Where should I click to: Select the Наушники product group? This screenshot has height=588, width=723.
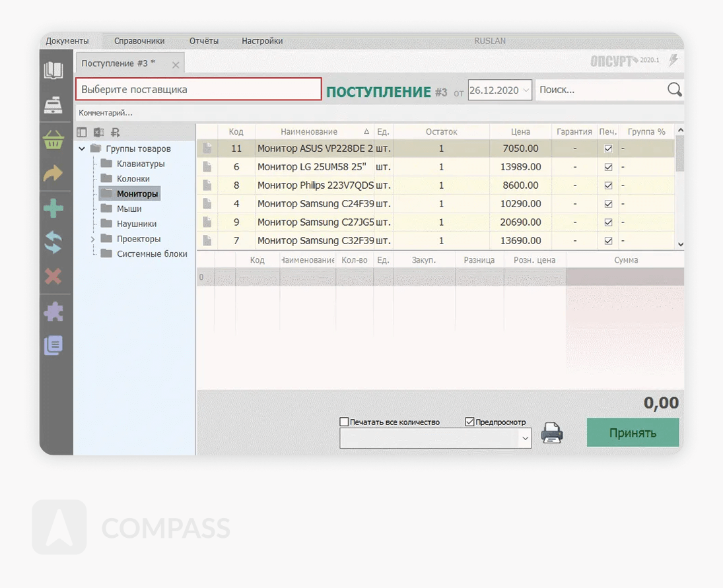[136, 224]
